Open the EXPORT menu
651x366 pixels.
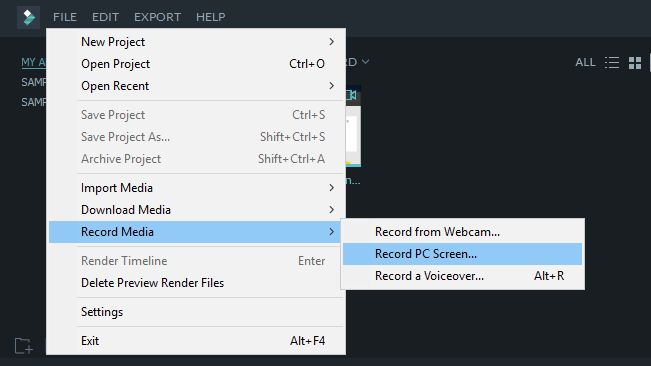(x=157, y=17)
